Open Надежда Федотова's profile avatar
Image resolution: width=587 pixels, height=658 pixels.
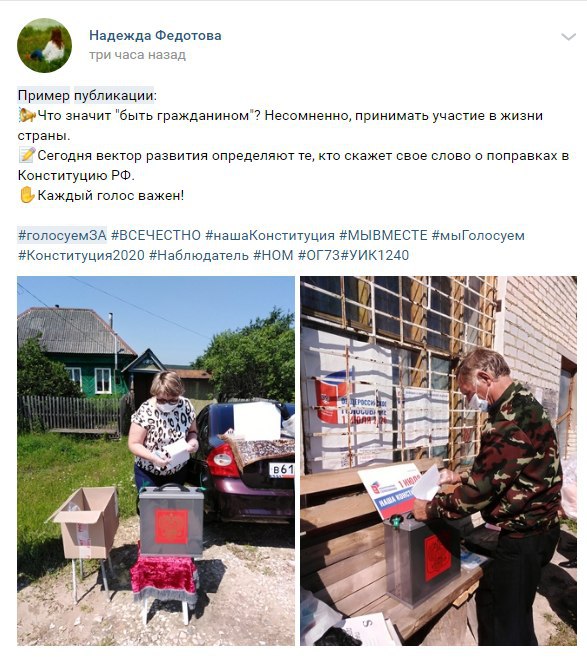[x=44, y=45]
